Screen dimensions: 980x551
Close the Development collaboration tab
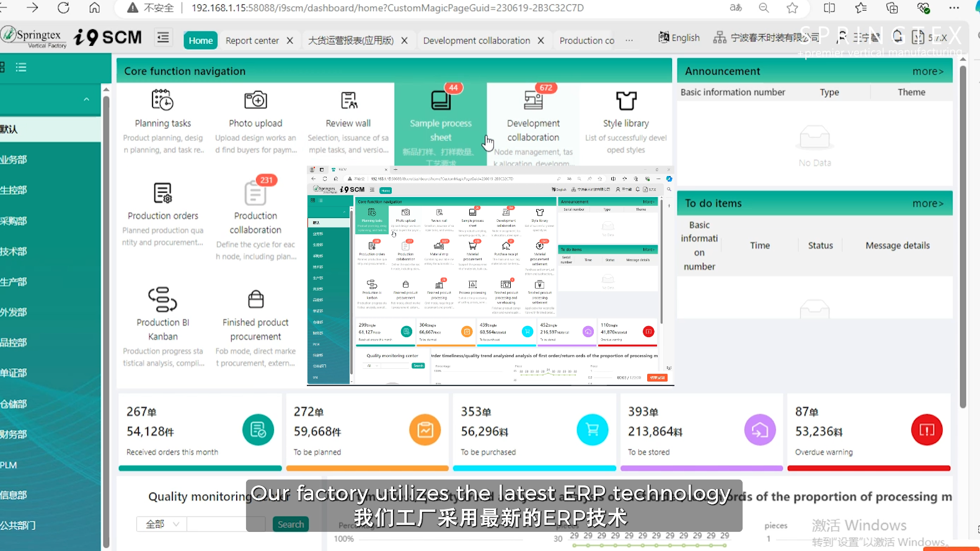tap(541, 40)
